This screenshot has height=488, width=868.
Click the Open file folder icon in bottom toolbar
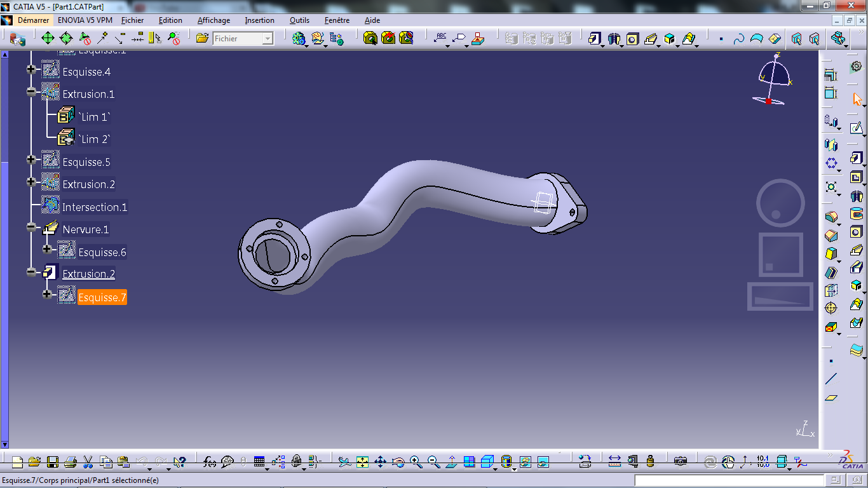(x=34, y=462)
